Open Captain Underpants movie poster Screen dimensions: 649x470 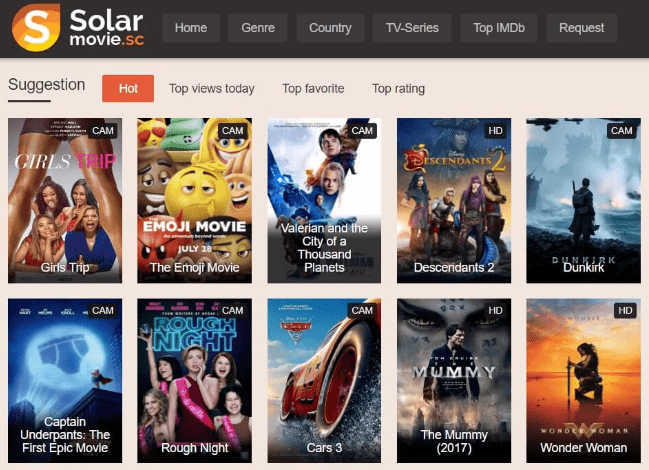click(x=65, y=380)
